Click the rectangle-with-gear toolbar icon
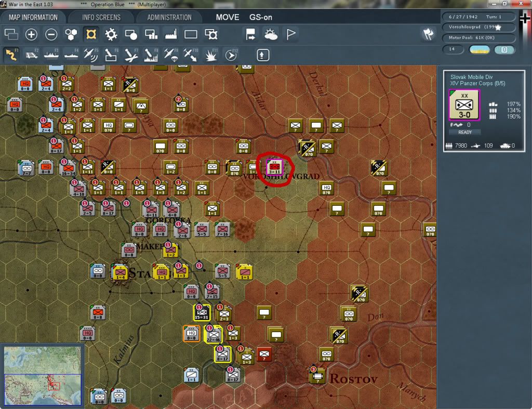532x409 pixels. click(211, 34)
